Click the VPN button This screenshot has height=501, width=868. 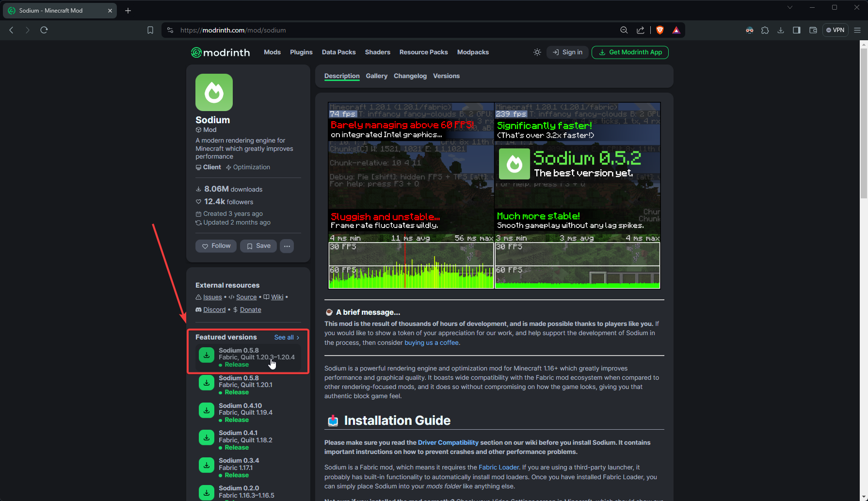[836, 30]
